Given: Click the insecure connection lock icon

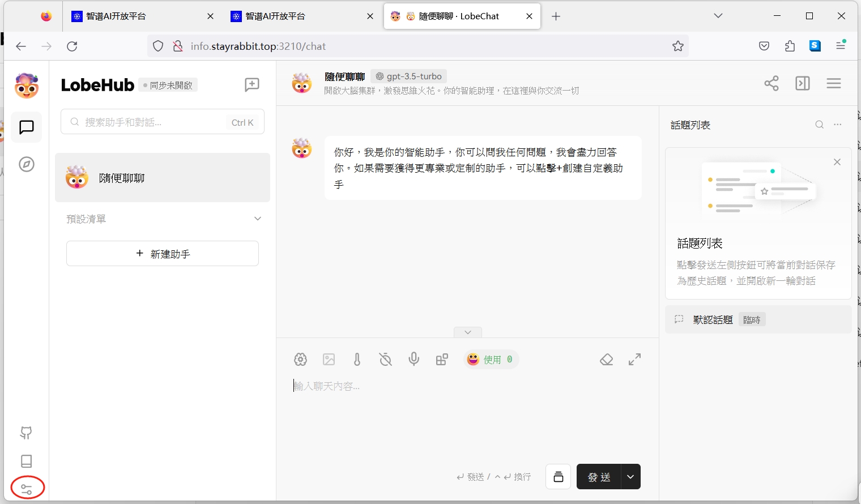Looking at the screenshot, I should point(178,46).
